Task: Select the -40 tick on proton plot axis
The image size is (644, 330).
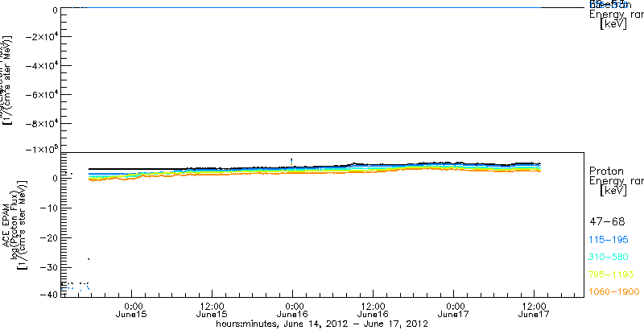Action: point(48,295)
